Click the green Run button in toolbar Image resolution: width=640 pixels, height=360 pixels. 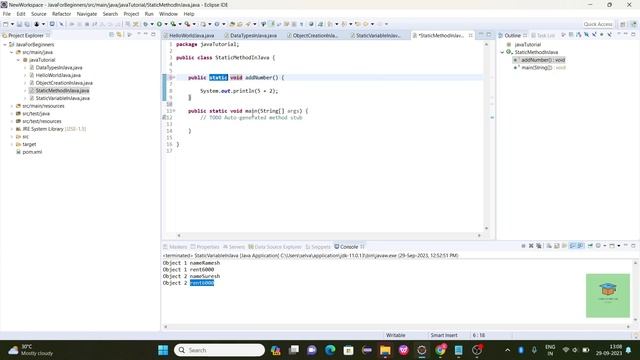160,24
